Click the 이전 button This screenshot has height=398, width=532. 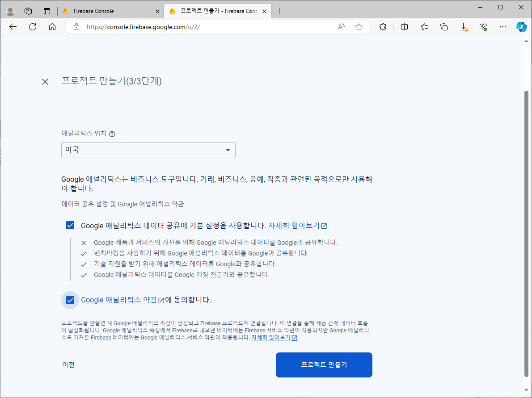coord(69,365)
